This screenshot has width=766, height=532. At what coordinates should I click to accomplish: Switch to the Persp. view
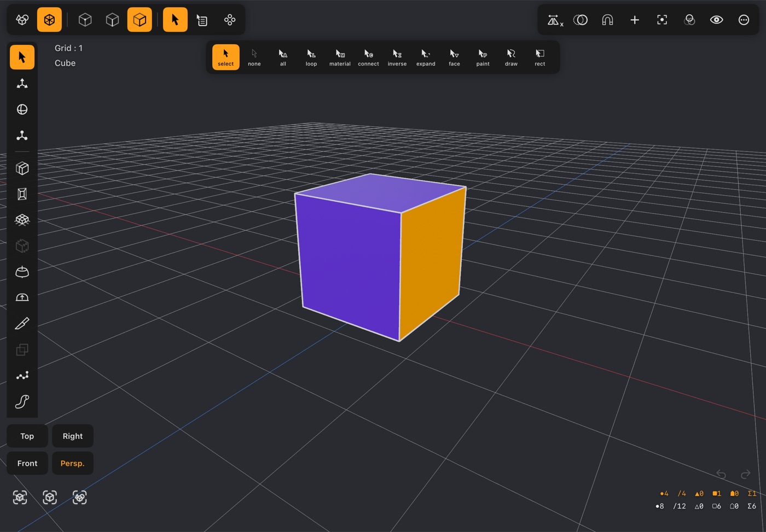click(73, 463)
